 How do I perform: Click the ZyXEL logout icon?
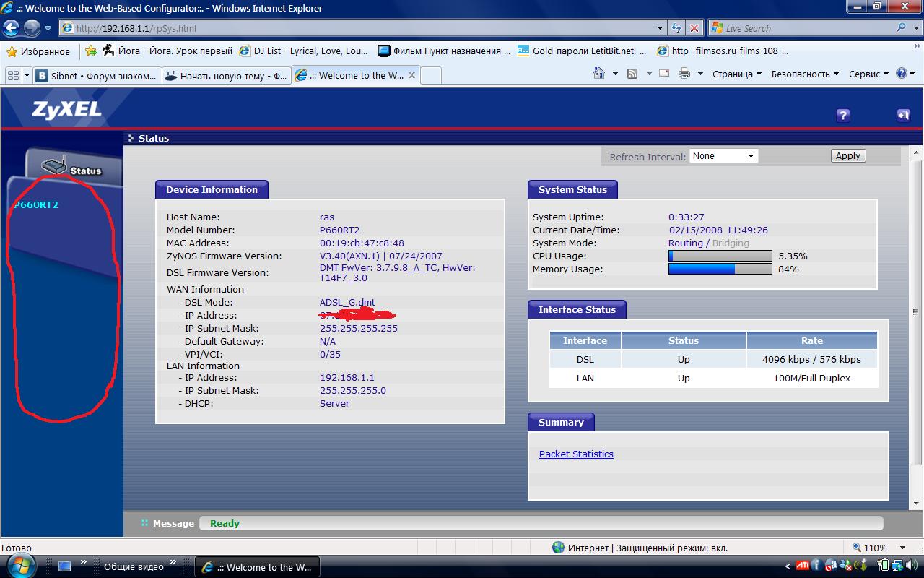coord(903,115)
